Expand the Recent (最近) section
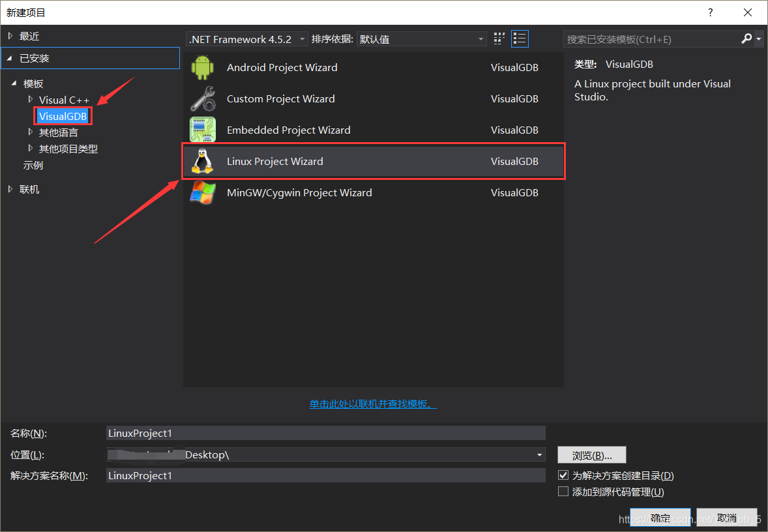 click(10, 36)
